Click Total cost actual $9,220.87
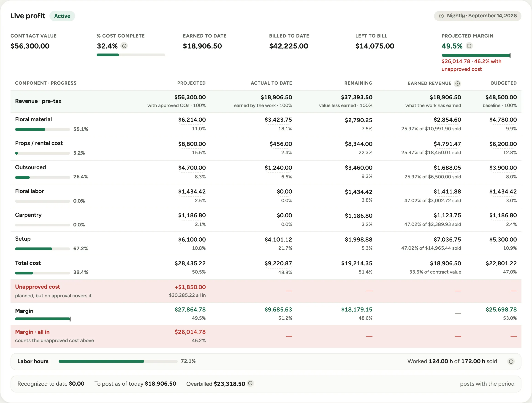The height and width of the screenshot is (403, 532). coord(278,263)
